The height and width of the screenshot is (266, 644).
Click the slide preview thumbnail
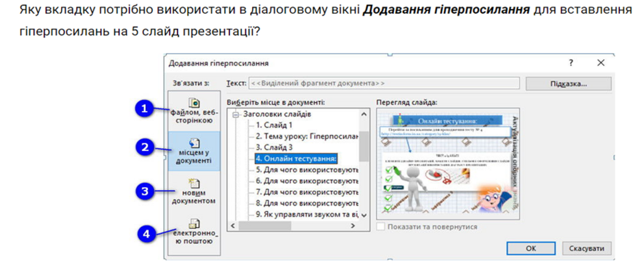pos(448,164)
